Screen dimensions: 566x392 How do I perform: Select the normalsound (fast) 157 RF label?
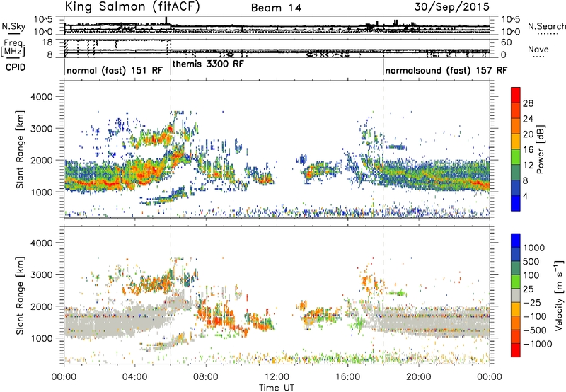click(446, 70)
